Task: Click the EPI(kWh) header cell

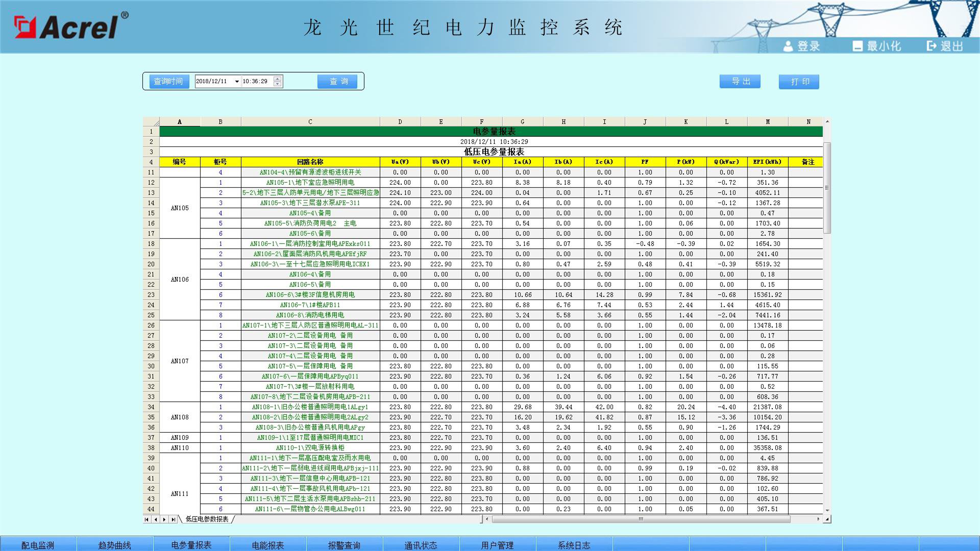Action: (x=768, y=162)
